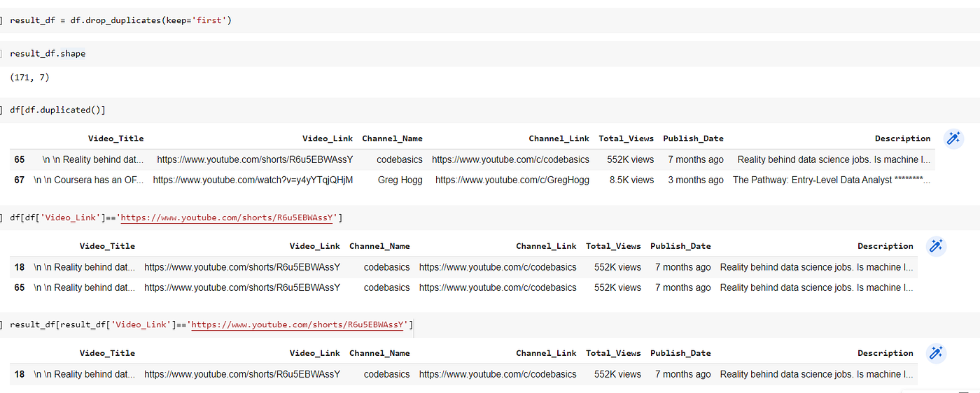Viewport: 980px width, 393px height.
Task: Click Publish_Date header in the result_df filter output table
Action: coord(680,353)
